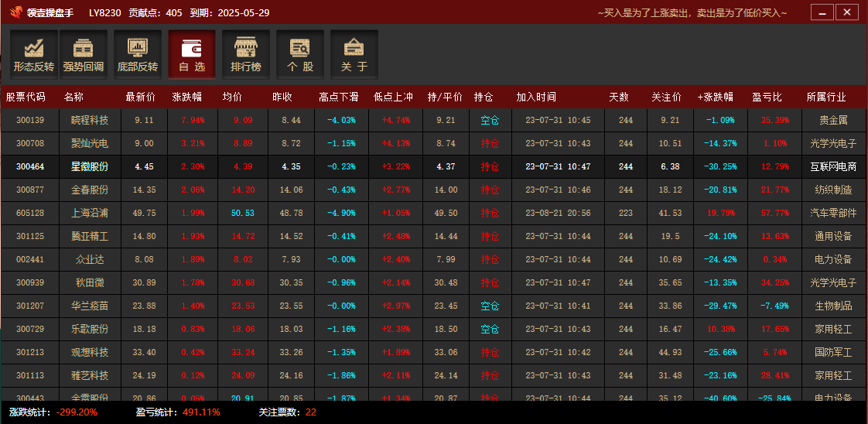Click the 领壹操盘手 app logo
This screenshot has width=868, height=424.
[x=16, y=12]
